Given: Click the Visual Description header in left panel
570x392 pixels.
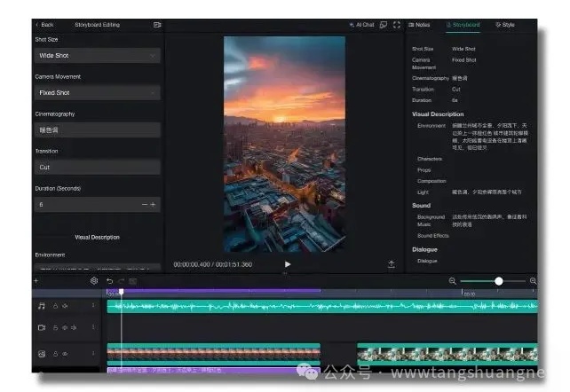Looking at the screenshot, I should point(97,237).
